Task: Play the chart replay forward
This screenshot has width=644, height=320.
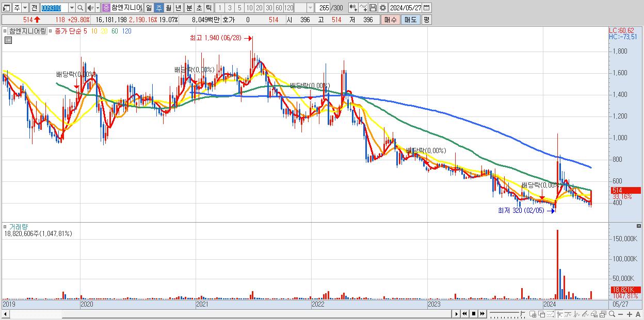Action: [x=457, y=314]
